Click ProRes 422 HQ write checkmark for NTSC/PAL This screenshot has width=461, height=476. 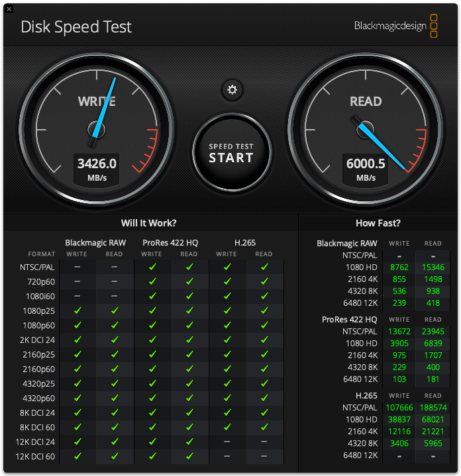click(152, 267)
